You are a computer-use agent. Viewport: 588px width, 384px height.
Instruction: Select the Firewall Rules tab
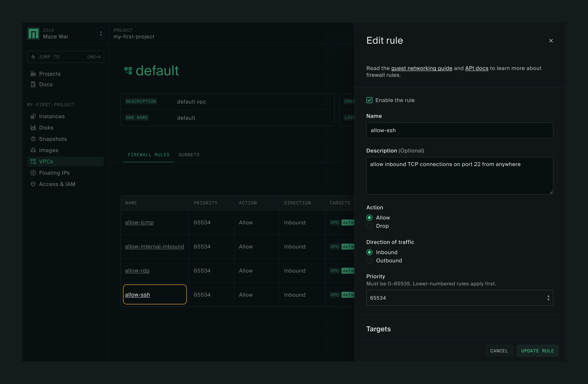coord(149,155)
